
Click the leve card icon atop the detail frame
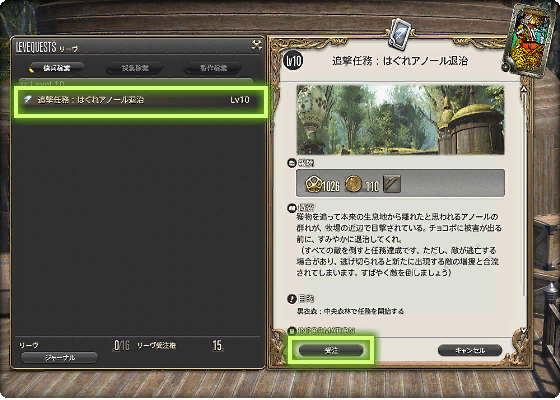pos(400,32)
